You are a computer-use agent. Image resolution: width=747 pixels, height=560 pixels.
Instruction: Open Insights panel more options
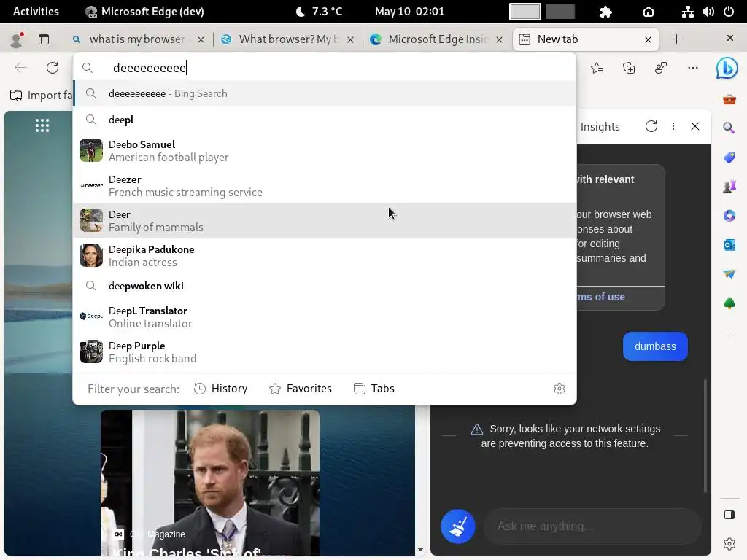[673, 126]
